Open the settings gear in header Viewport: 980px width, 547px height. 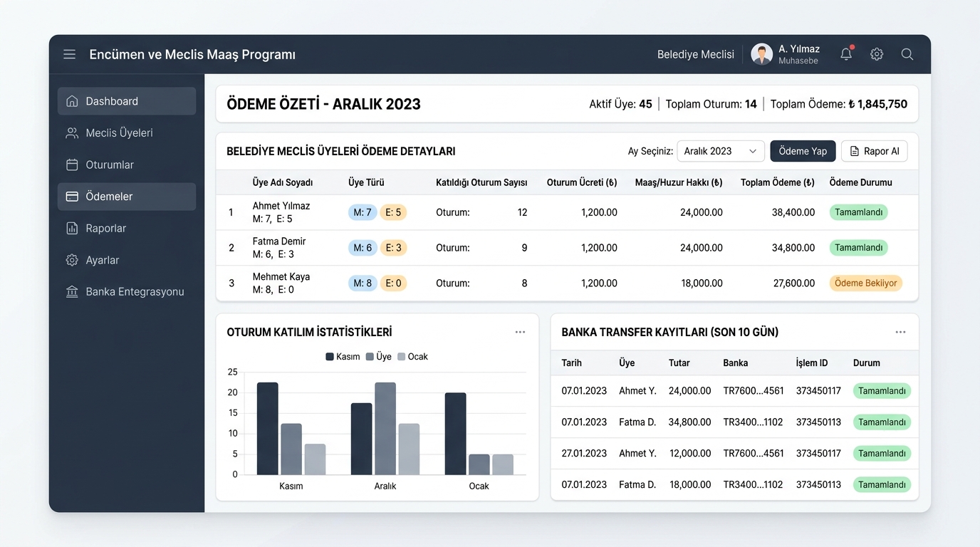(877, 54)
